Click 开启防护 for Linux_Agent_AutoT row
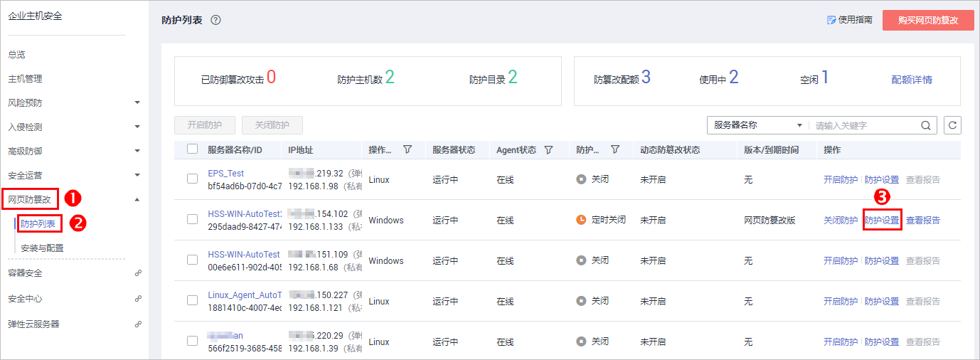Screen dimensions: 980x360 (x=841, y=302)
